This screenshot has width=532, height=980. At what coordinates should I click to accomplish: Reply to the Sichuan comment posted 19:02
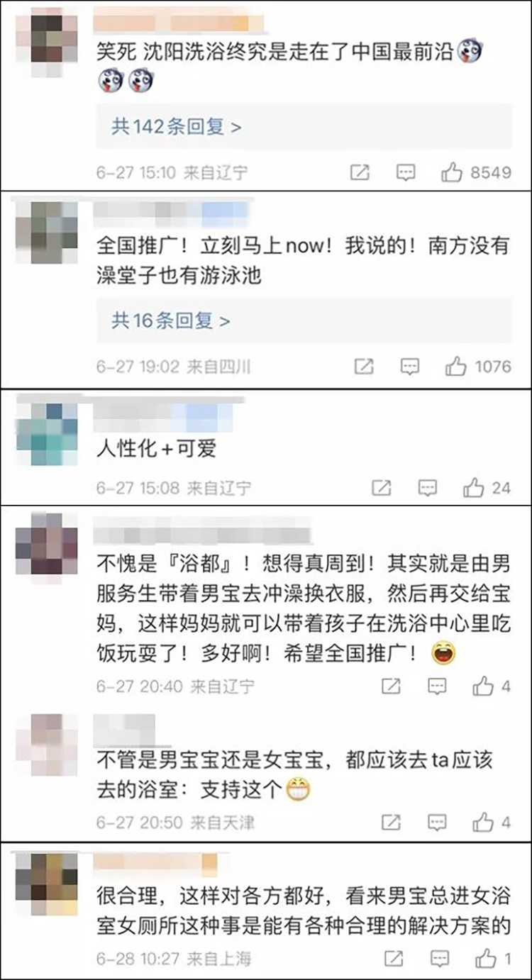coord(410,367)
